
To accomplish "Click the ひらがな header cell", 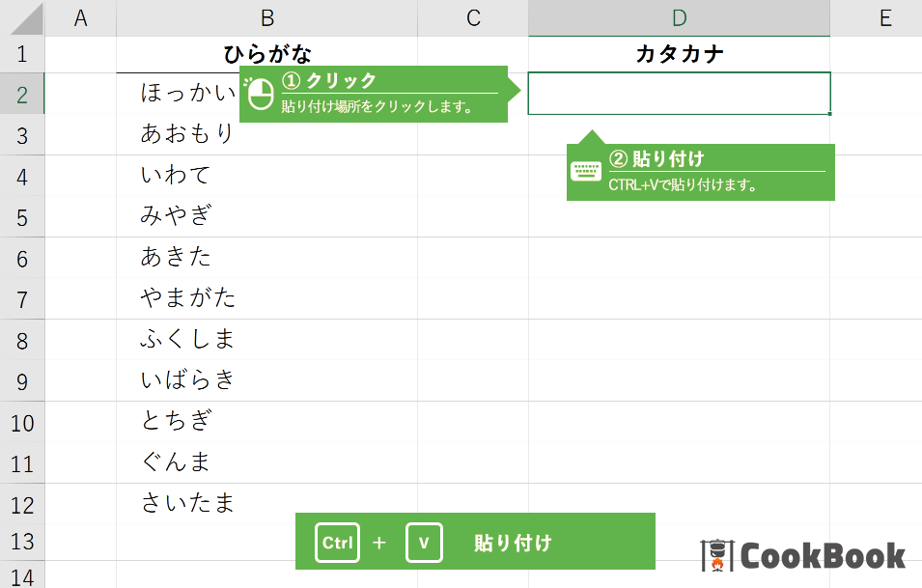I will pyautogui.click(x=267, y=55).
